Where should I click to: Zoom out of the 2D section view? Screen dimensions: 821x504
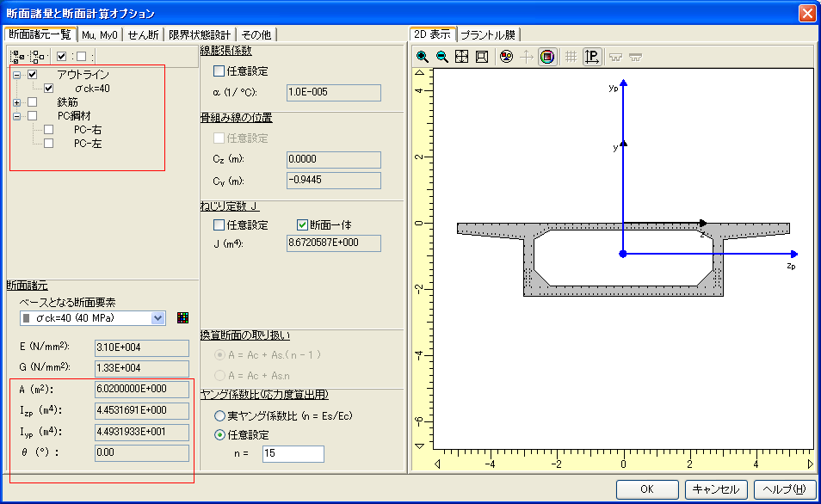click(x=442, y=57)
